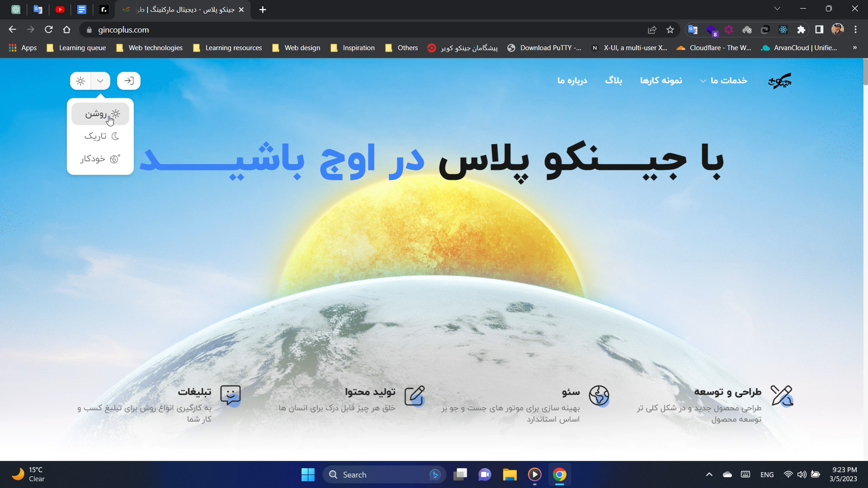Switch to the Google Translate tab

[x=38, y=9]
